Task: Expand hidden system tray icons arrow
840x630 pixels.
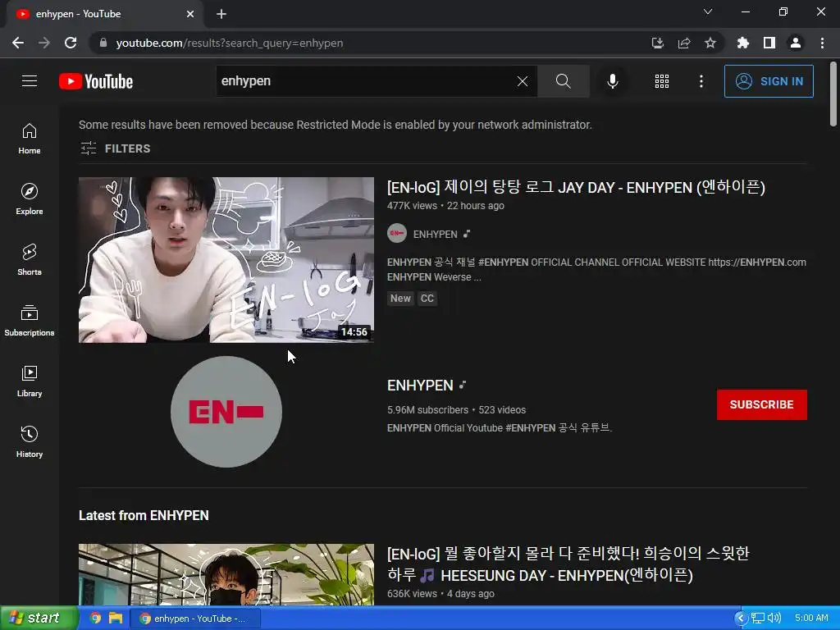Action: click(741, 619)
